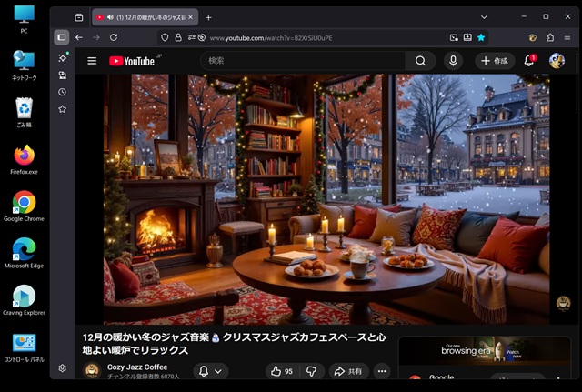Open a new browser tab
This screenshot has width=582, height=392.
pyautogui.click(x=208, y=17)
